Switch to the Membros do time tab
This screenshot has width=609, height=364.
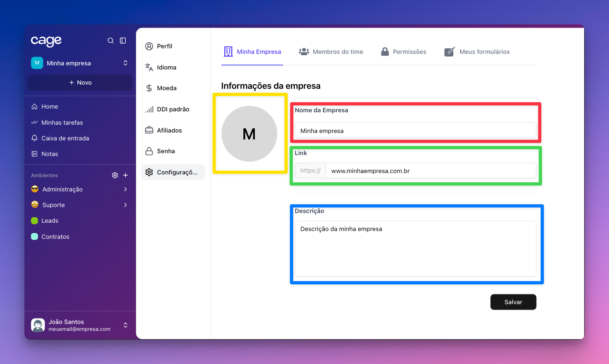point(331,52)
